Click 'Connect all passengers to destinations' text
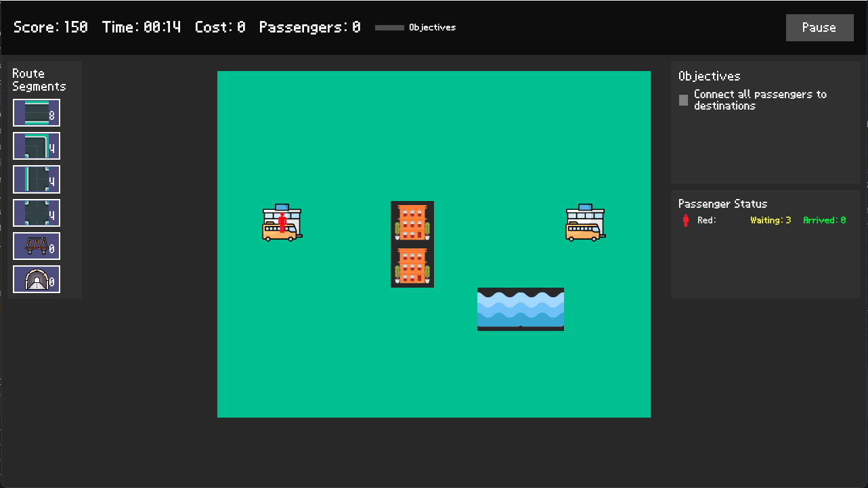The image size is (868, 488). [760, 100]
